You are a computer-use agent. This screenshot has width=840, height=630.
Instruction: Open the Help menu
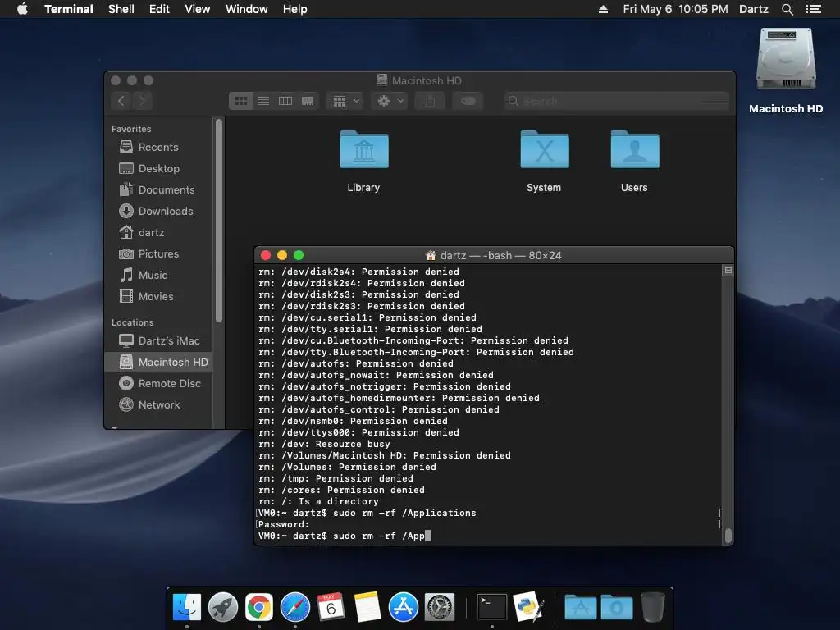point(295,9)
